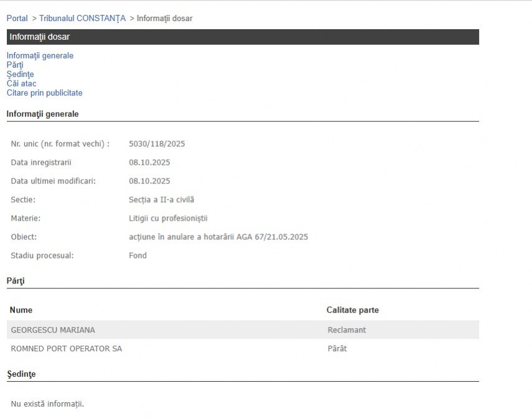Select the Căi atac link
This screenshot has height=419, width=532.
(x=21, y=84)
